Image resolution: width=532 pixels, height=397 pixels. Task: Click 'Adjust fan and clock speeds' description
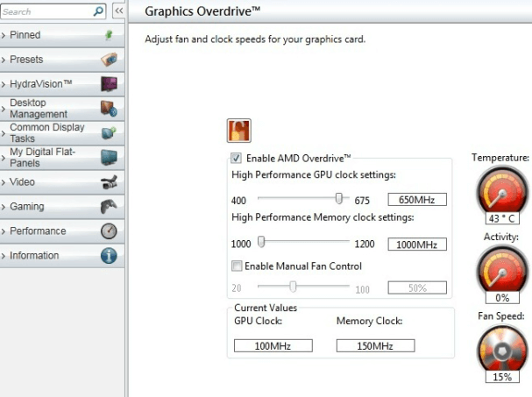point(255,39)
